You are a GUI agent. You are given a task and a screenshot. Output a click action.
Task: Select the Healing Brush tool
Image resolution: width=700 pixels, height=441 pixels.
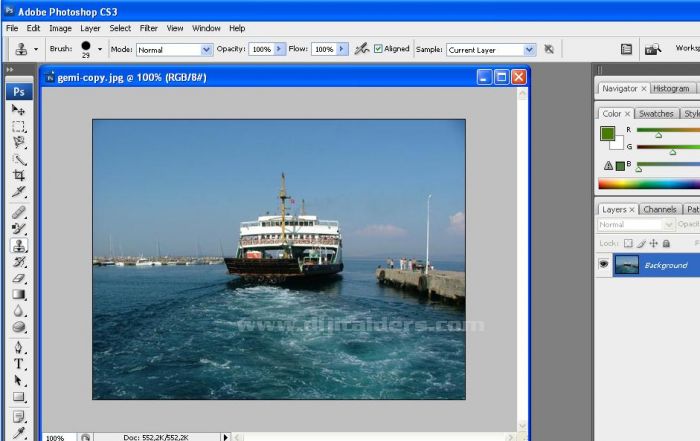point(18,212)
